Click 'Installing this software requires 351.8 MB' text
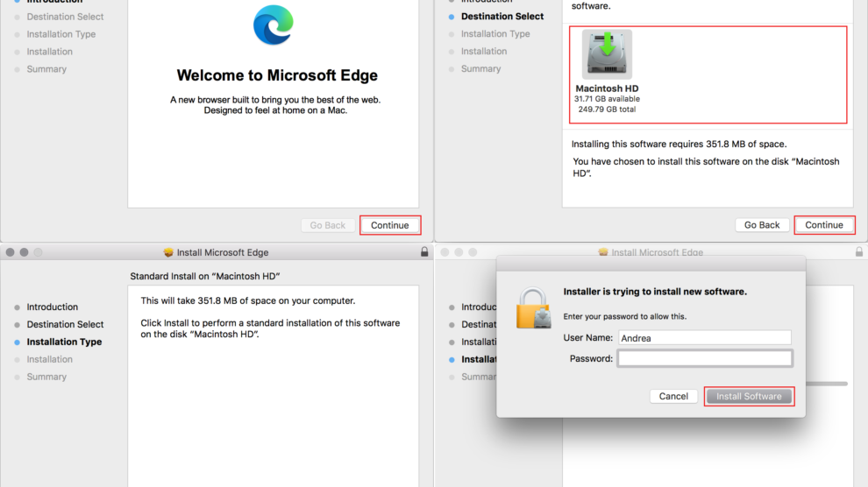 pos(679,144)
